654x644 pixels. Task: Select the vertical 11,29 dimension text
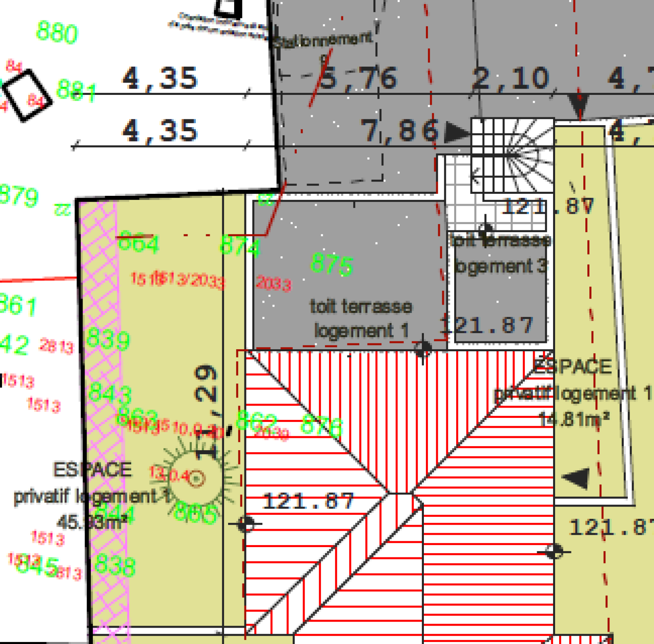click(x=206, y=411)
